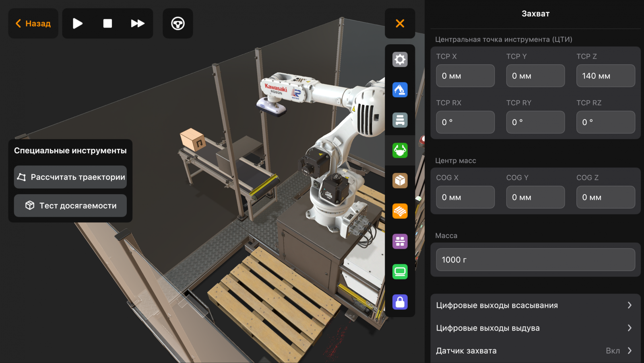Go back with the Назад button
Screen dimensions: 644x363
[33, 23]
